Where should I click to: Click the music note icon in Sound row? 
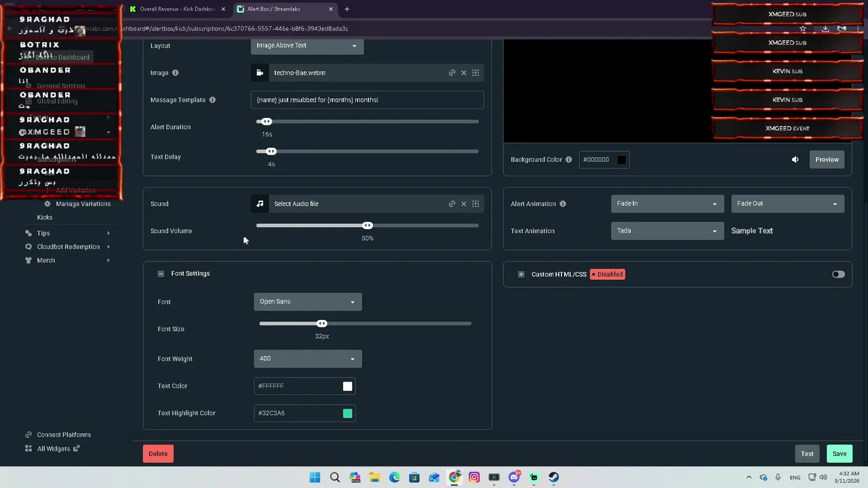pos(260,203)
